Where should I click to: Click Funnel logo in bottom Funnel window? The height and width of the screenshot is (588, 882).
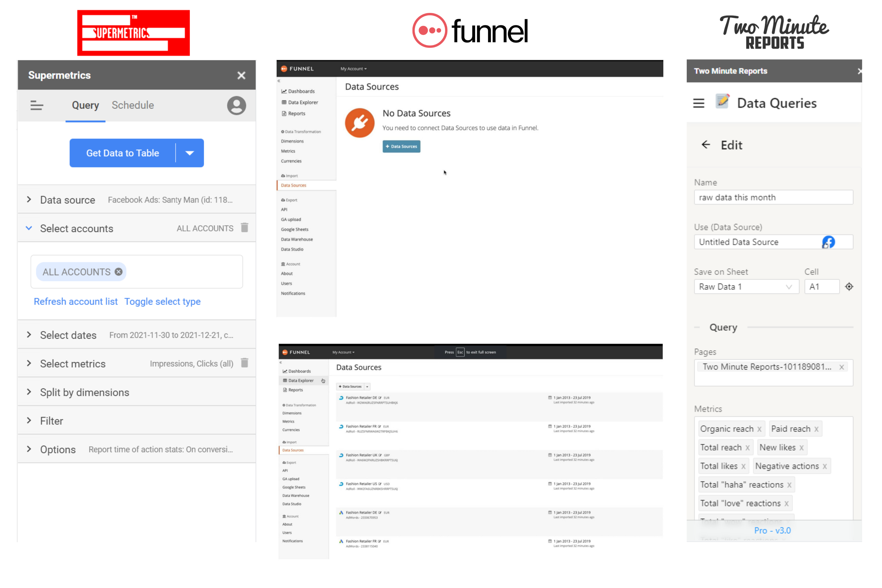[296, 352]
